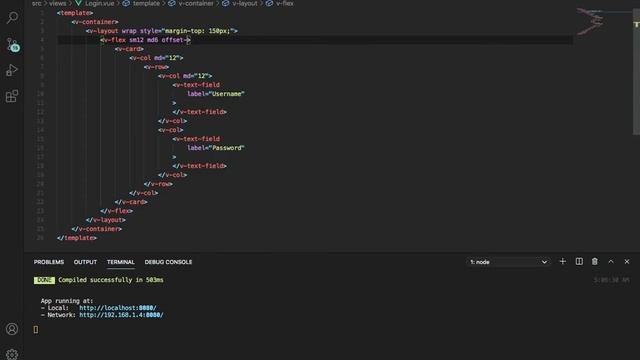
Task: Select the 'views' breadcrumb folder
Action: click(58, 3)
